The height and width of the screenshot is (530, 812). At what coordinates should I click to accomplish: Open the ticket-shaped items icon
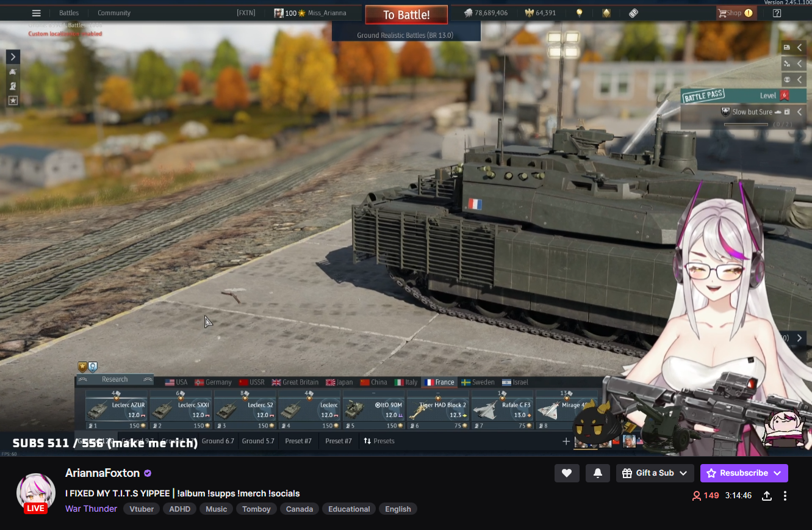(x=633, y=13)
